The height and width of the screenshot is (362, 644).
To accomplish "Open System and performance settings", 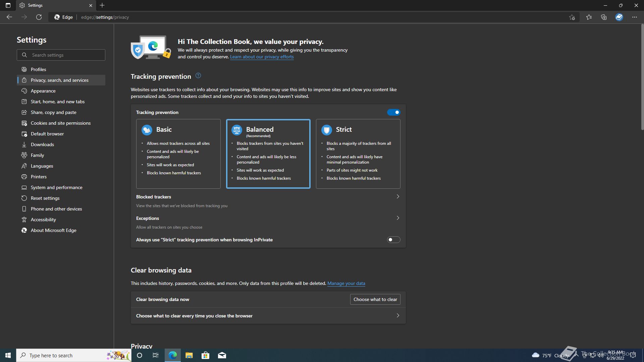I will click(61, 187).
